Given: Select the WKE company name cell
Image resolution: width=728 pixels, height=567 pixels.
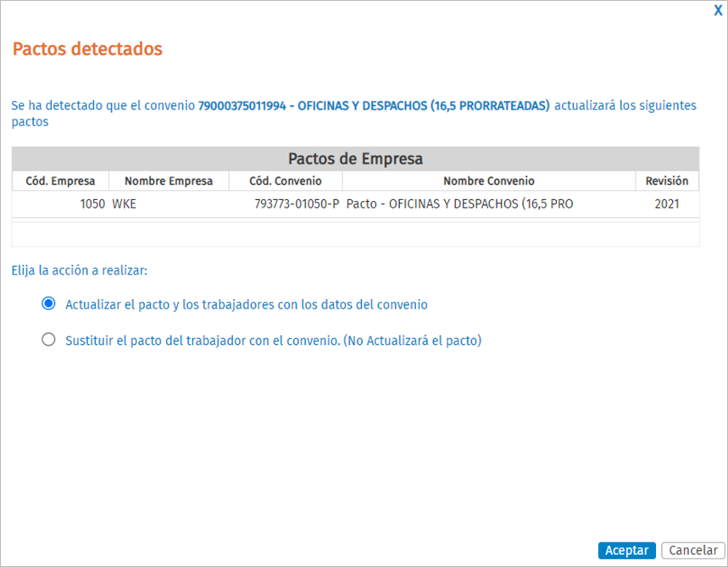Looking at the screenshot, I should [169, 204].
